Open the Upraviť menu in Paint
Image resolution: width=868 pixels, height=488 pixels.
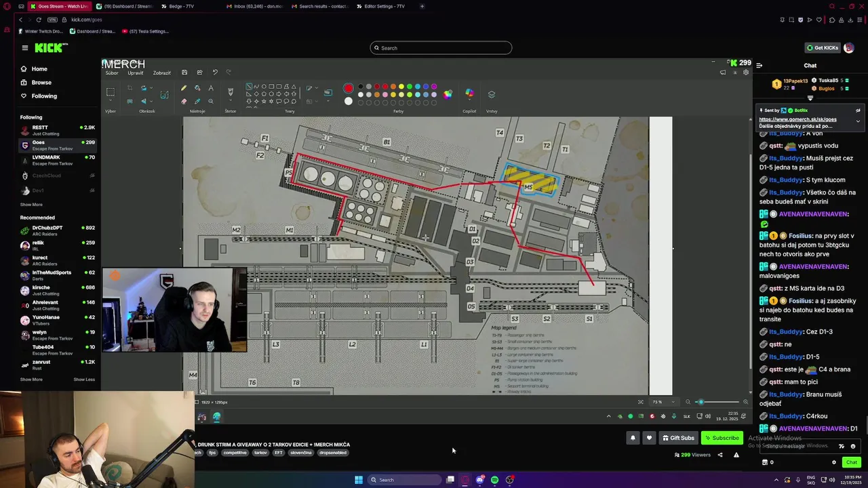pyautogui.click(x=136, y=73)
